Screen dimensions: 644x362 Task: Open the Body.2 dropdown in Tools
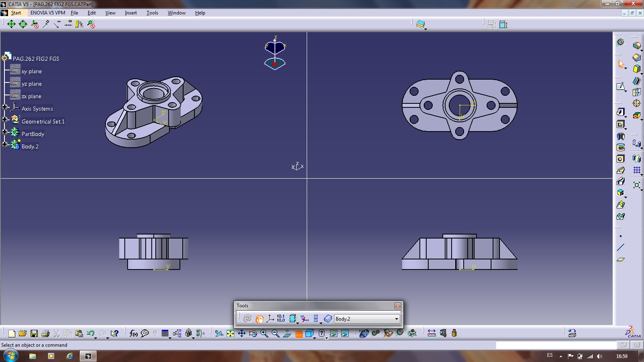pos(396,319)
